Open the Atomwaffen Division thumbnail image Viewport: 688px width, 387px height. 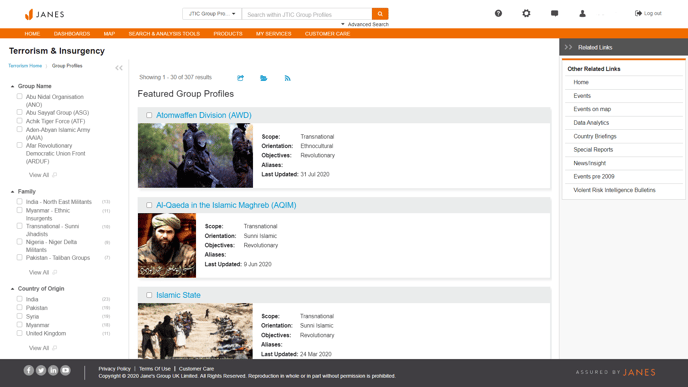(x=195, y=155)
